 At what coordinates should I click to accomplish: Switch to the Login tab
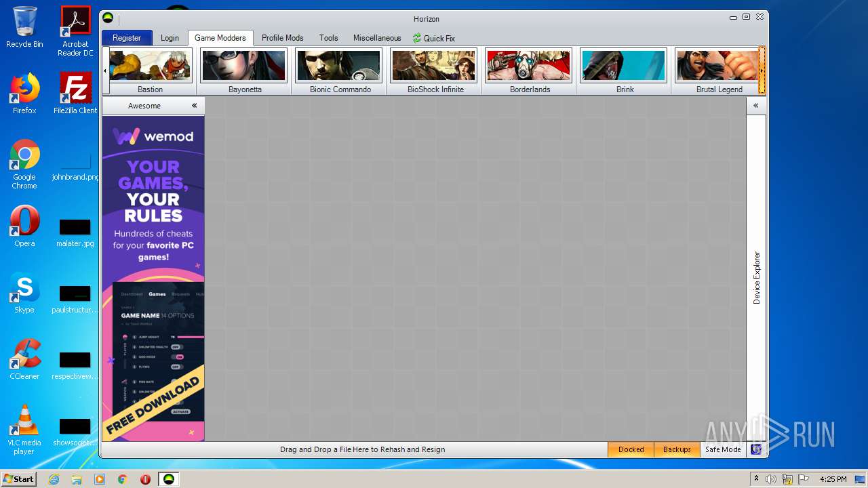[x=170, y=38]
